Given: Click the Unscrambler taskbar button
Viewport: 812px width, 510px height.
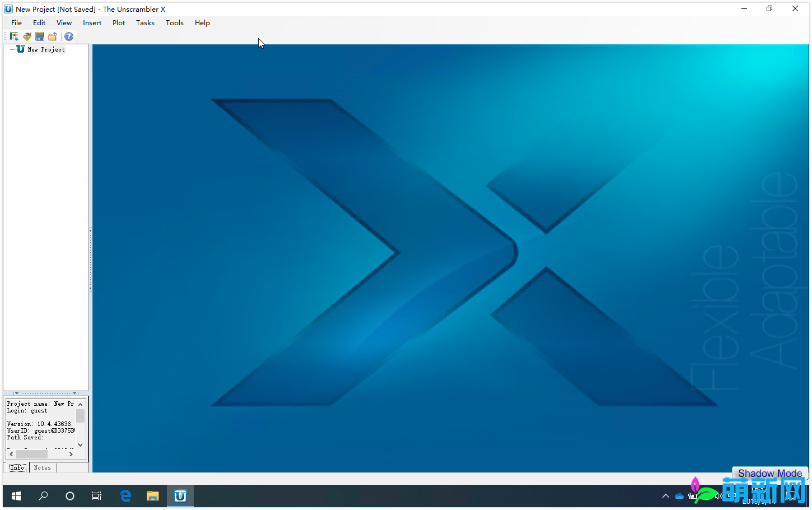Looking at the screenshot, I should (180, 496).
